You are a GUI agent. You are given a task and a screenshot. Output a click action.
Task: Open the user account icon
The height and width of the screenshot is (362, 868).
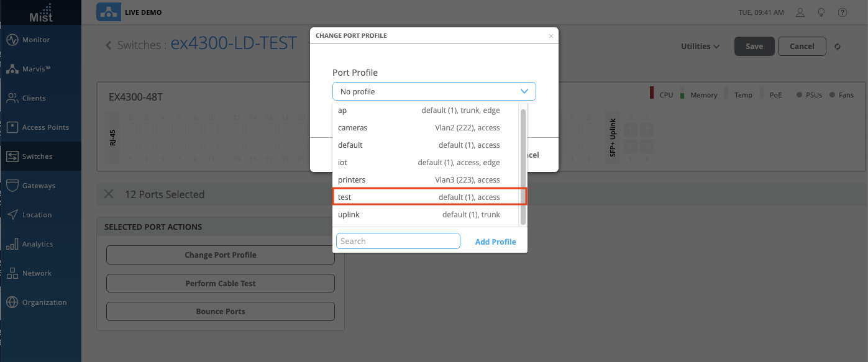(801, 12)
